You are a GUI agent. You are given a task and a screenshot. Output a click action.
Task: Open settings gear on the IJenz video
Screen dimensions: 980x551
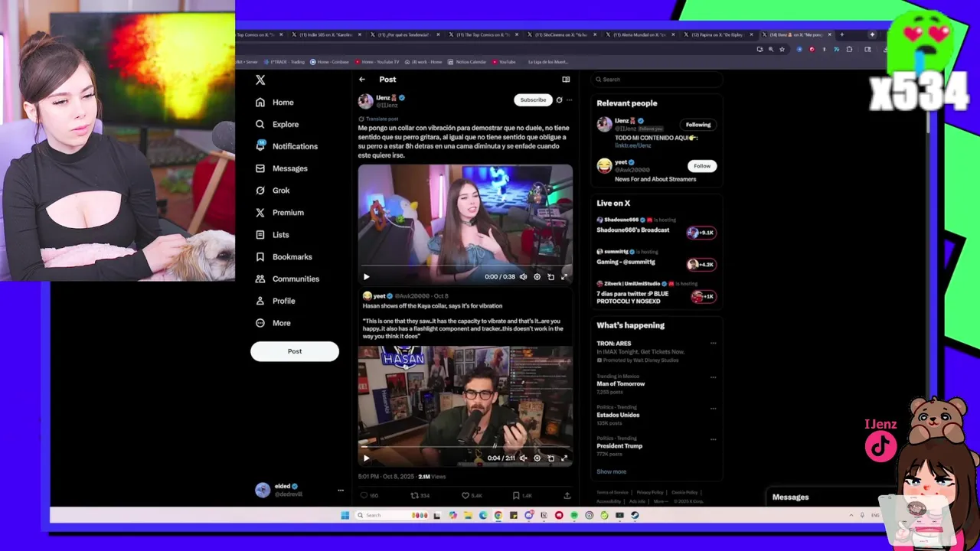pyautogui.click(x=537, y=277)
